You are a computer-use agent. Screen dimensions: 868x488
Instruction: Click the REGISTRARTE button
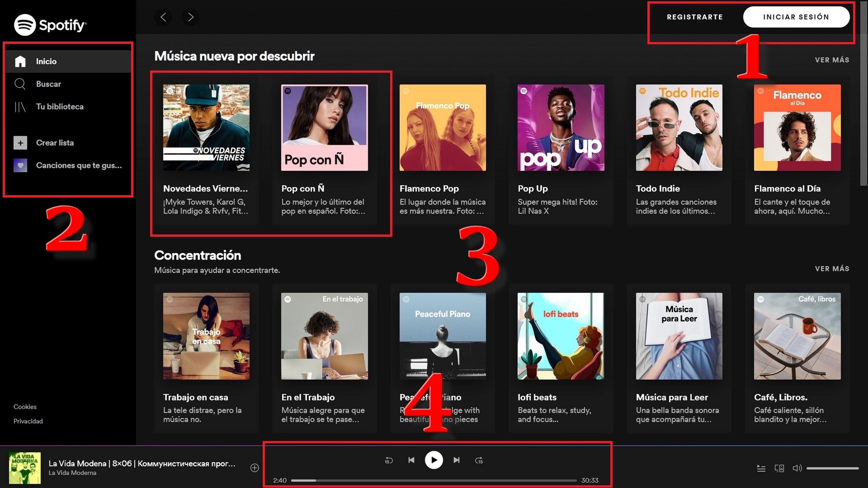point(695,17)
